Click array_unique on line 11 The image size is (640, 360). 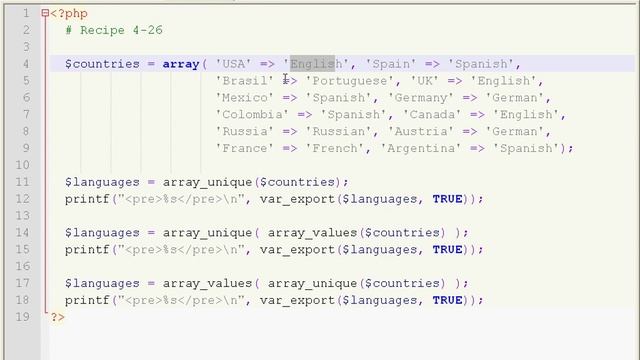[x=207, y=182]
